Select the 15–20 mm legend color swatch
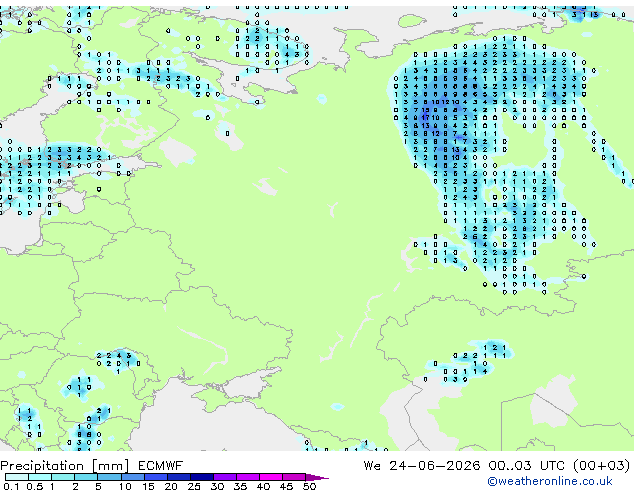 [155, 477]
